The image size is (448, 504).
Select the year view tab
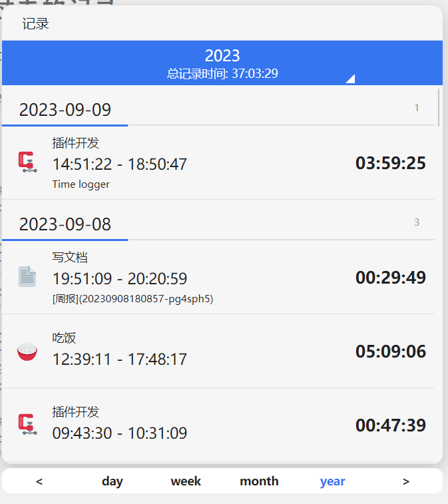[332, 481]
